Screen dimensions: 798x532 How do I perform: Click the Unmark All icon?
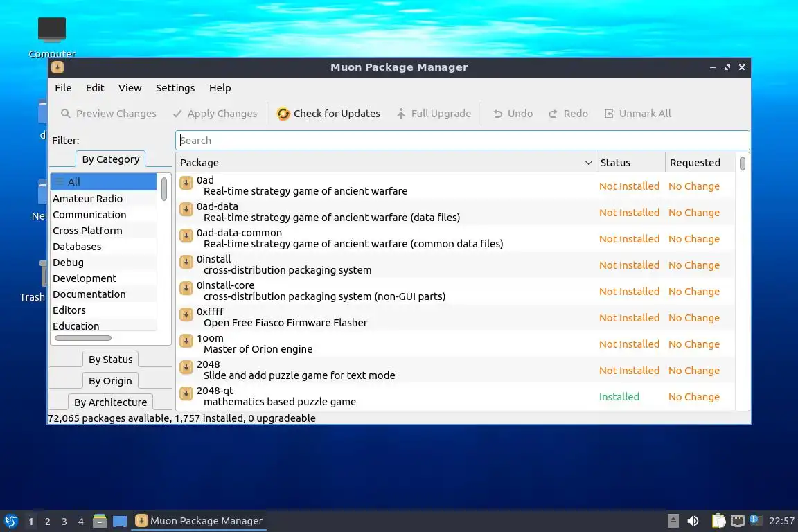tap(609, 114)
